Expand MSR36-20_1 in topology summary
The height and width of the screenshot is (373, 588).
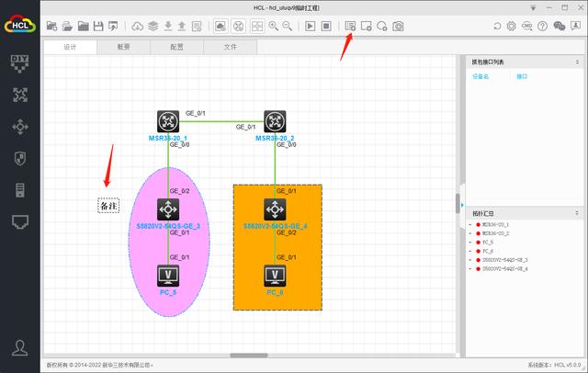tap(469, 225)
